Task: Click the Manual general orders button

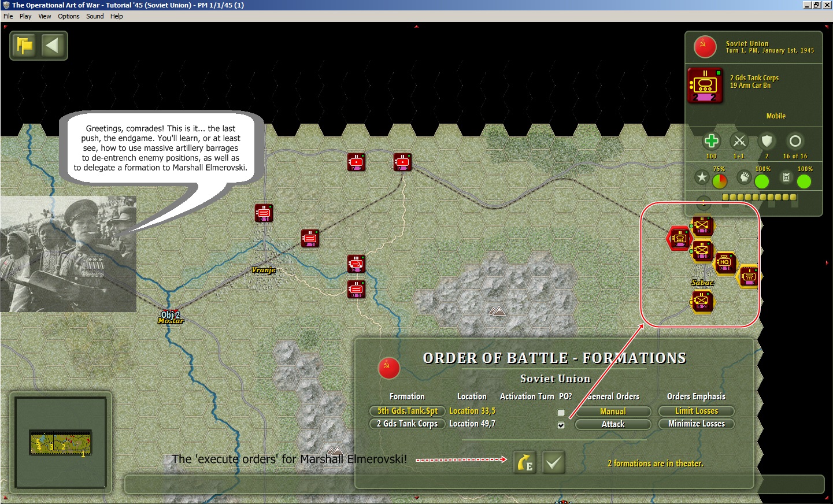Action: point(613,412)
